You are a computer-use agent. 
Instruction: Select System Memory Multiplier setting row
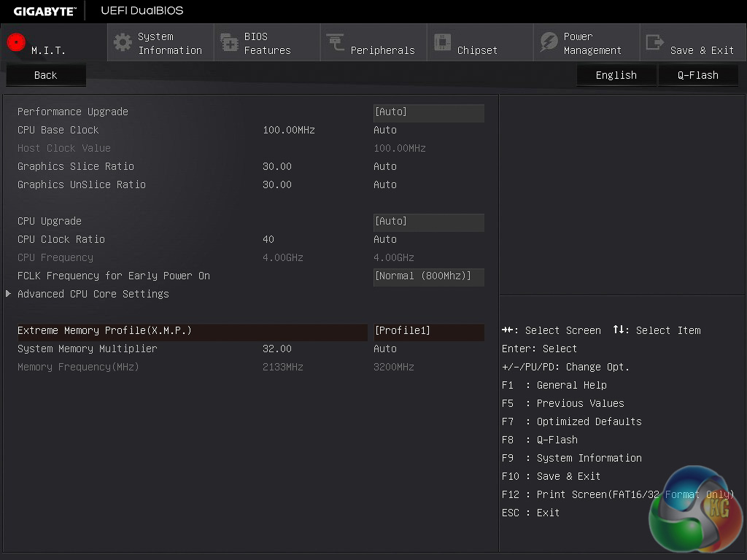point(88,349)
